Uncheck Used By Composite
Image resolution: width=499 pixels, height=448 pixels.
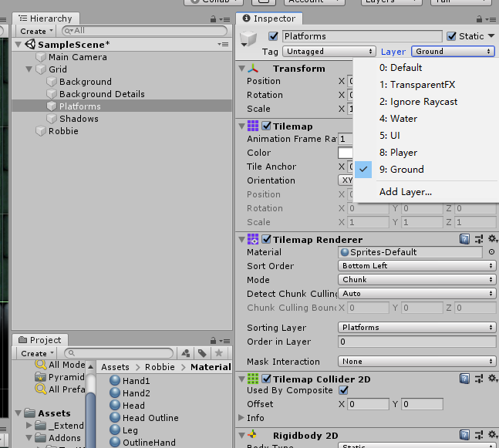click(x=343, y=390)
